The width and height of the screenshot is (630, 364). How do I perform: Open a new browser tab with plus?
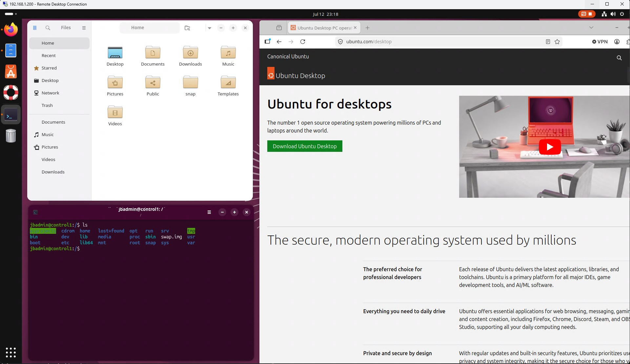368,28
